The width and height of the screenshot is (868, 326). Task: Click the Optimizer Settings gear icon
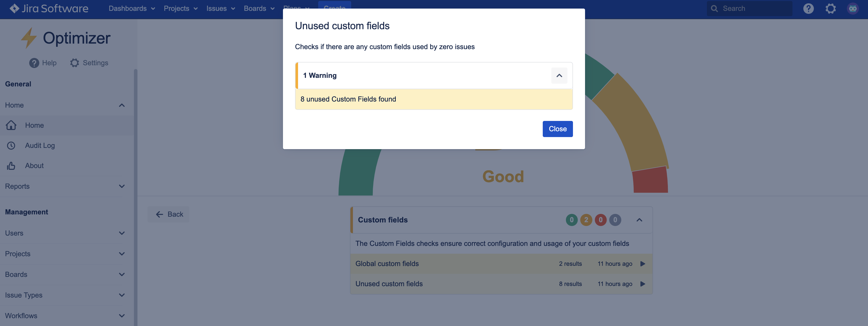pyautogui.click(x=75, y=63)
